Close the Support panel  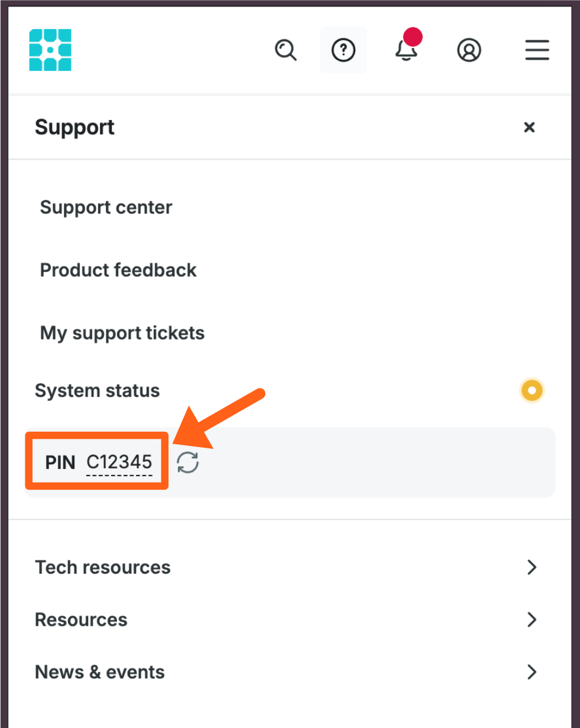coord(529,127)
